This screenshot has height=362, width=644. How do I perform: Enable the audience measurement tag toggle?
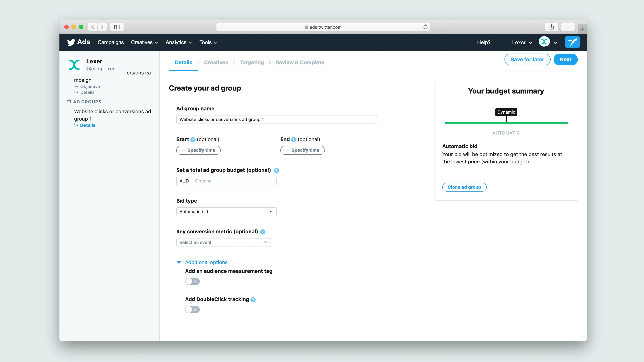(192, 281)
